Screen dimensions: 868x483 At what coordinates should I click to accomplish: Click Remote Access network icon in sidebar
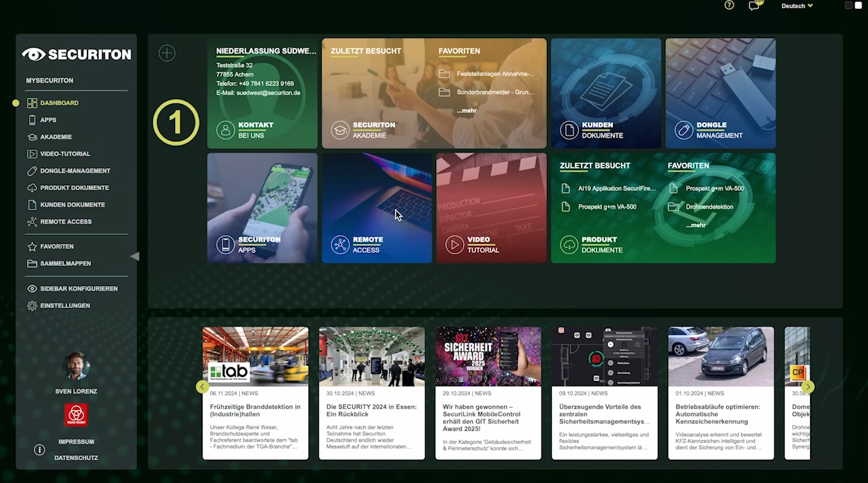tap(32, 222)
